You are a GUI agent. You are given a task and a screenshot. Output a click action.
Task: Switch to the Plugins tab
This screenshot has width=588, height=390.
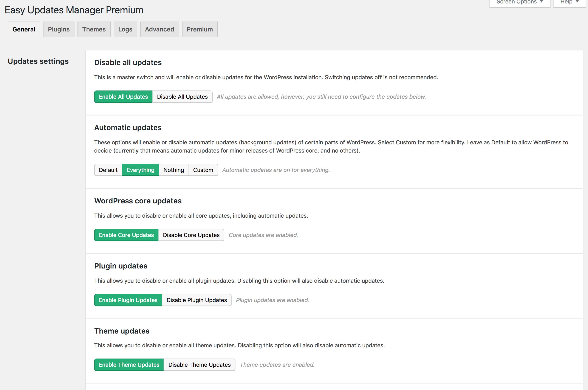pos(59,29)
